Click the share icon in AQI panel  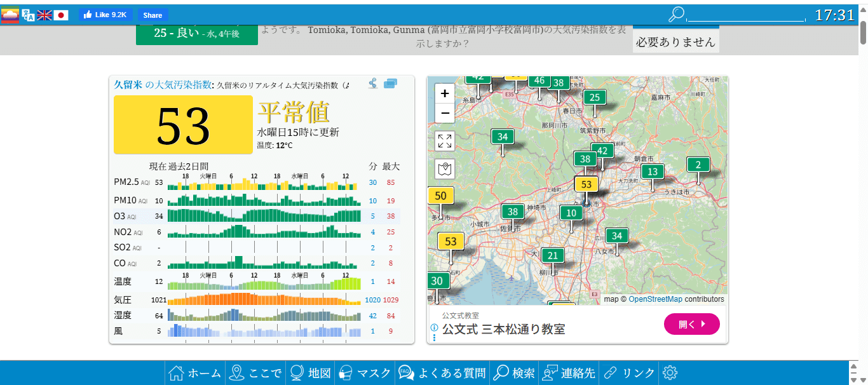[x=373, y=83]
